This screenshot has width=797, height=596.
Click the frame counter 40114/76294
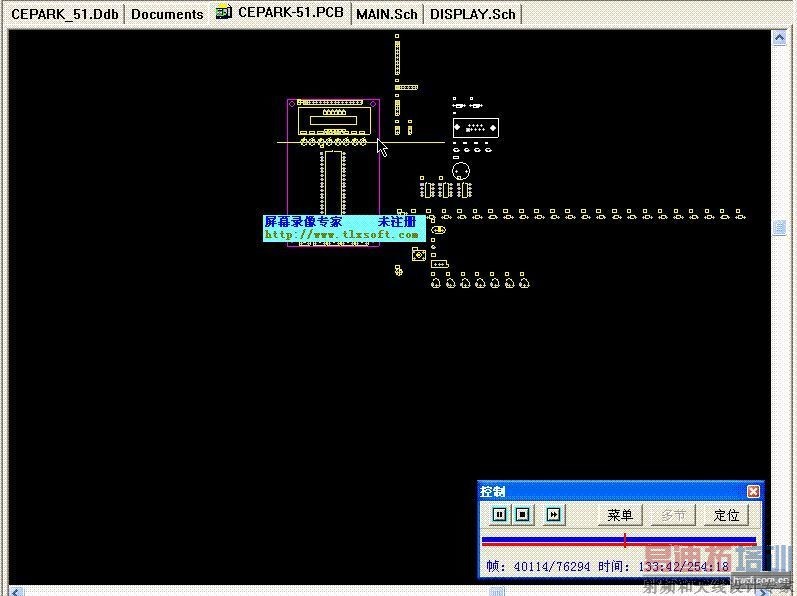[x=551, y=566]
